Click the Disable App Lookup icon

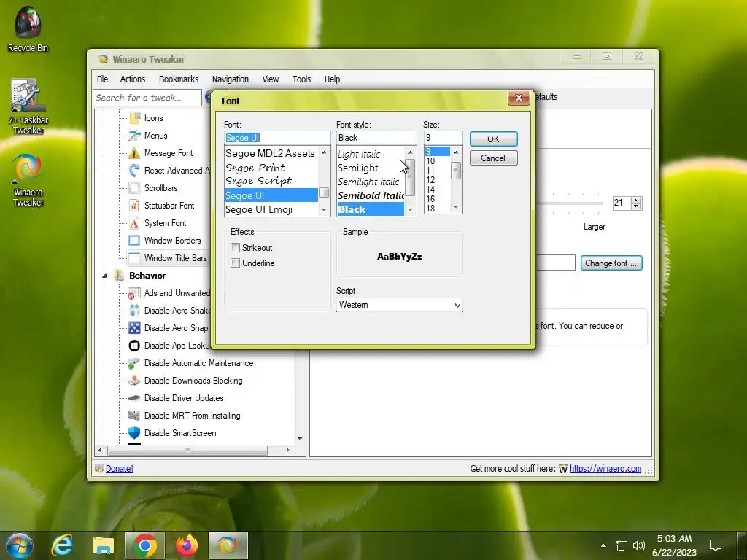tap(135, 345)
